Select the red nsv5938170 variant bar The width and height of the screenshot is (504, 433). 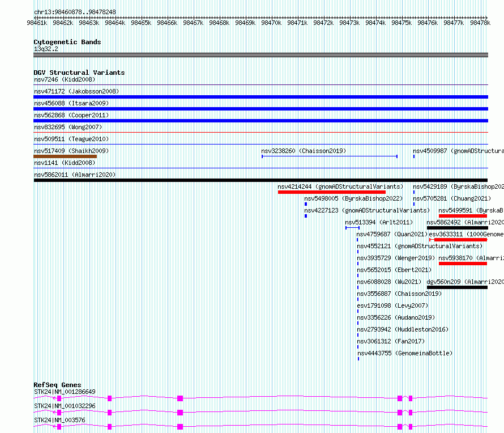(463, 264)
